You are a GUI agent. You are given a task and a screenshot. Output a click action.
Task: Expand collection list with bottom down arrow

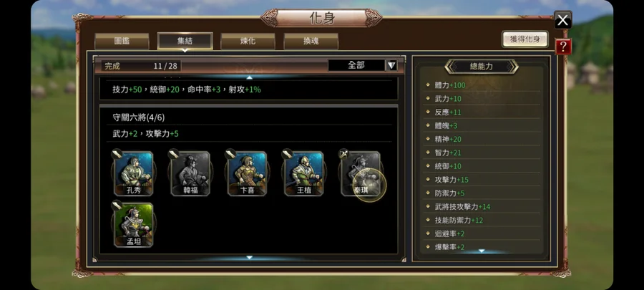point(249,258)
